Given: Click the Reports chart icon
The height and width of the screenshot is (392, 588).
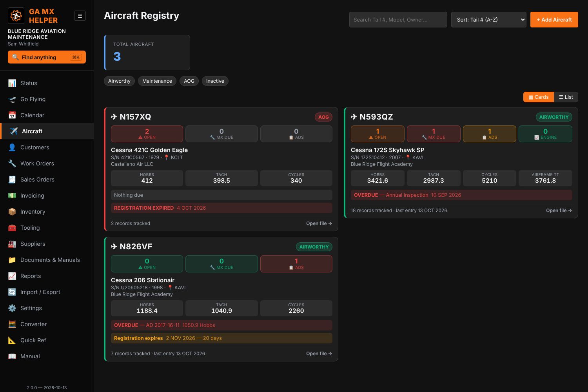Looking at the screenshot, I should pos(12,276).
